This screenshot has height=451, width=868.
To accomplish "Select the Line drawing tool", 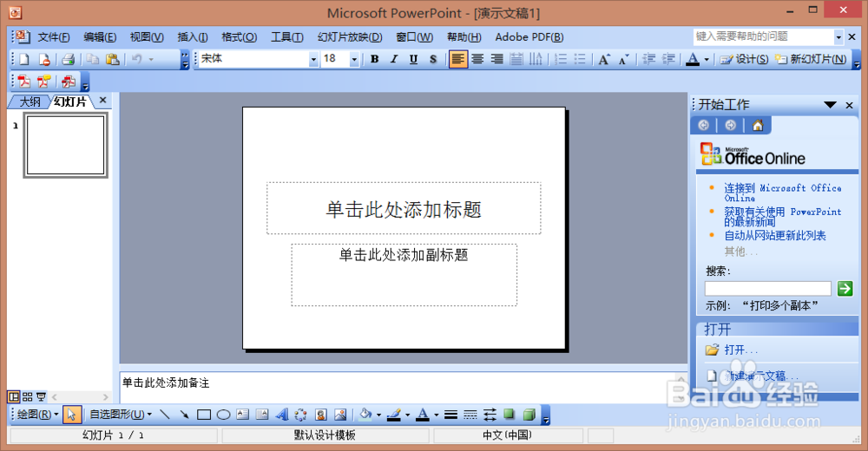I will point(164,415).
